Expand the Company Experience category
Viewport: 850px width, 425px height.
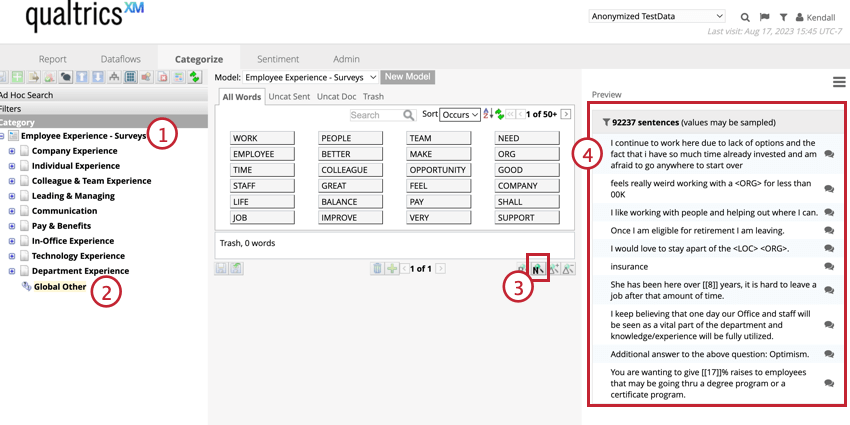click(12, 151)
